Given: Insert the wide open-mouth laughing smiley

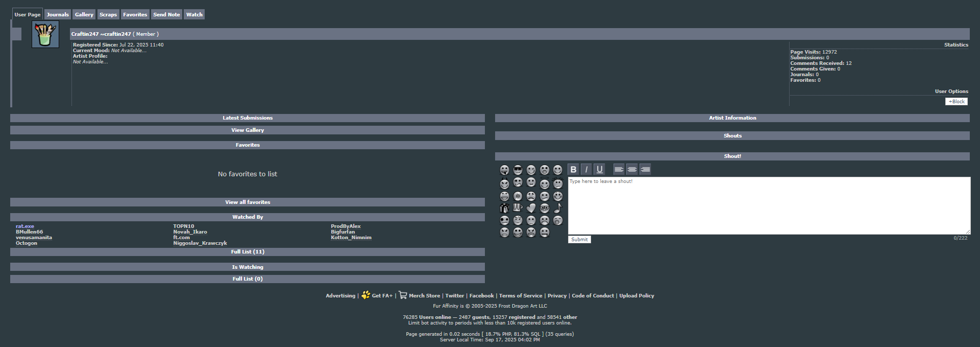Looking at the screenshot, I should (505, 196).
